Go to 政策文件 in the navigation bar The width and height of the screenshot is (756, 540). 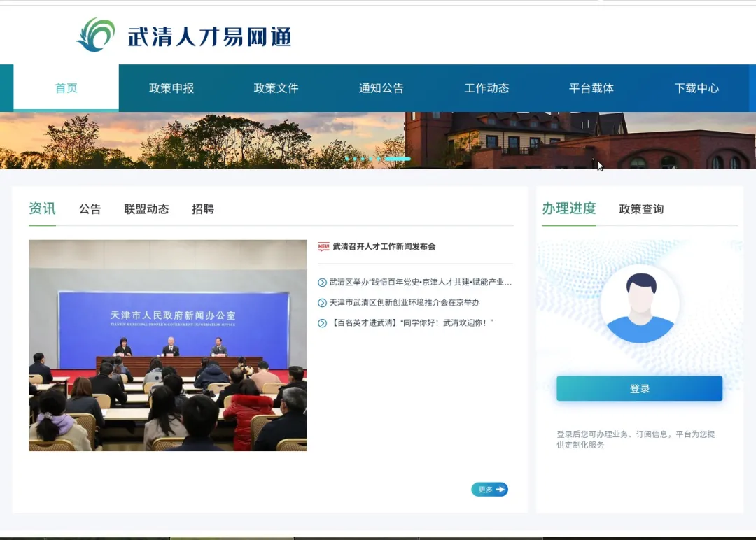[276, 88]
